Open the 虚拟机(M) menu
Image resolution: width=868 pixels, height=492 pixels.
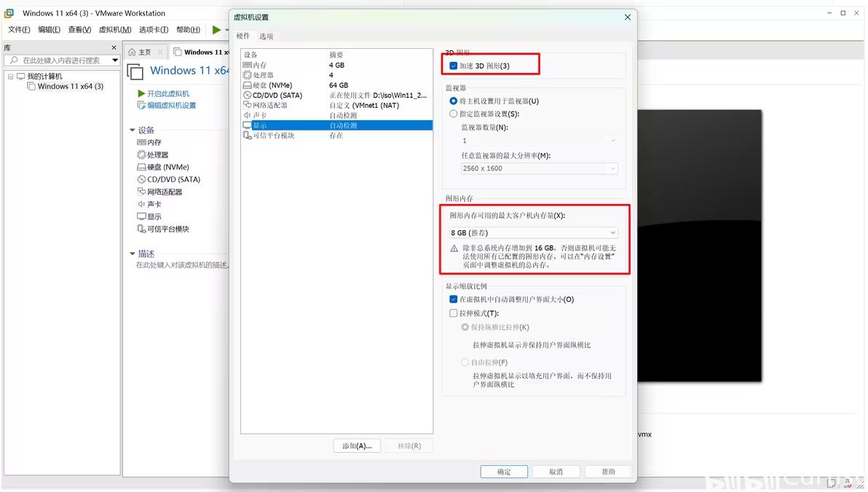pos(115,29)
